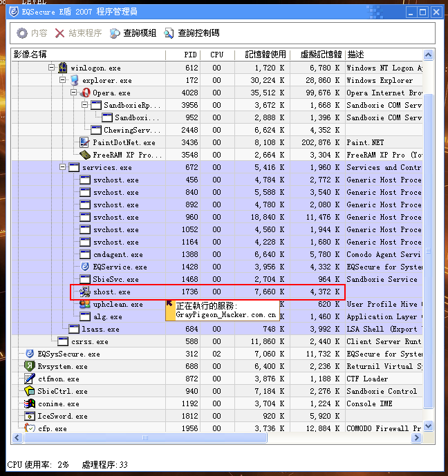Minimize the EQSecure program manager window
Image resolution: width=448 pixels, height=476 pixels.
click(x=411, y=12)
